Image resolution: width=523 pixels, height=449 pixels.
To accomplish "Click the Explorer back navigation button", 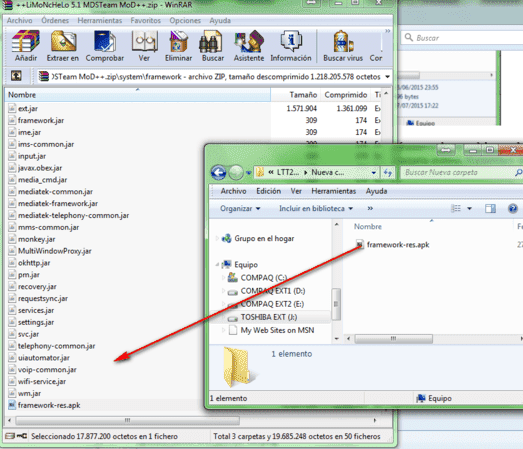I will point(218,172).
